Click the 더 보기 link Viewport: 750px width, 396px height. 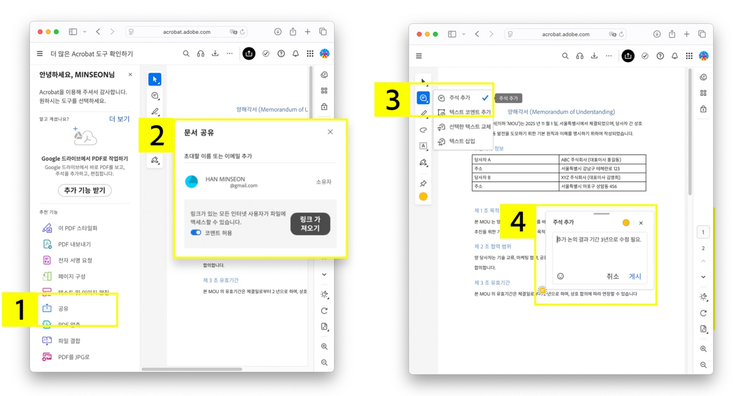tap(119, 119)
